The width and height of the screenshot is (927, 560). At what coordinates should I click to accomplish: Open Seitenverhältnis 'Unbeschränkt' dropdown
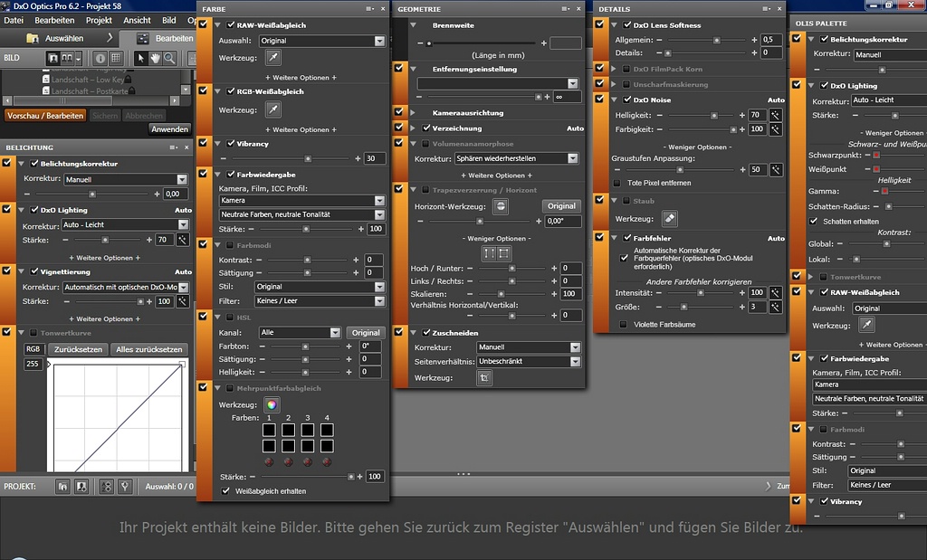point(529,362)
